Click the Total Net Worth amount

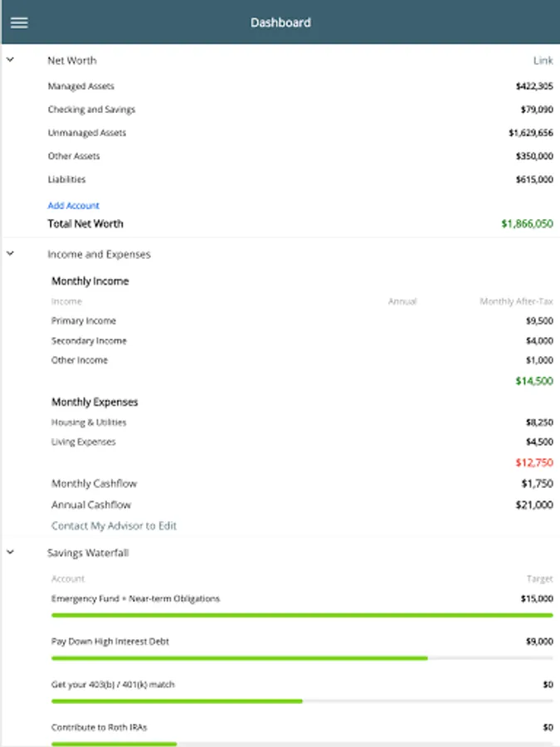pyautogui.click(x=527, y=224)
